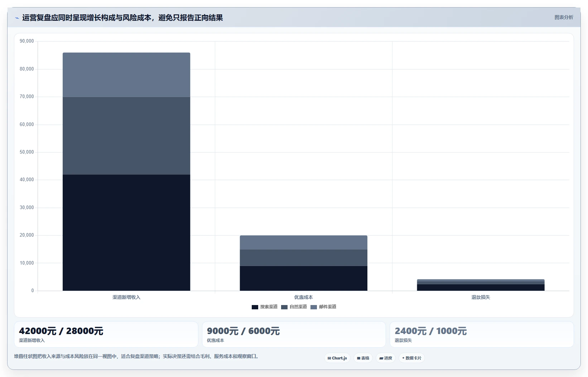Click the 80,000 y-axis label
The width and height of the screenshot is (588, 377).
click(27, 69)
